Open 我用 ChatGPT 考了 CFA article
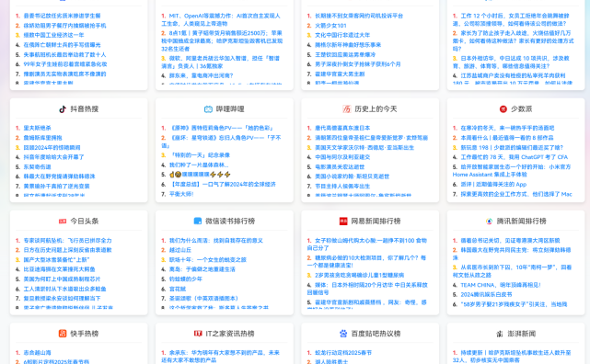Viewport: 590px width, 364px height. pos(514,157)
